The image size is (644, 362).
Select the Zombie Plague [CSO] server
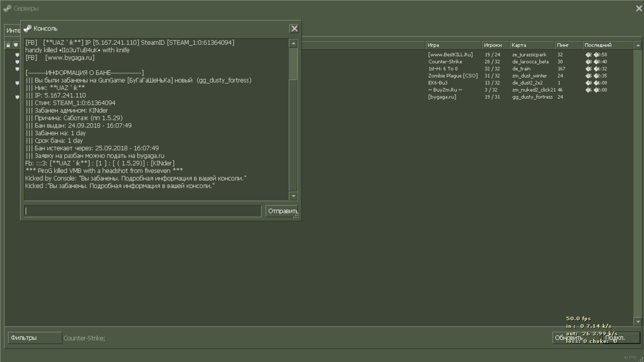click(453, 76)
